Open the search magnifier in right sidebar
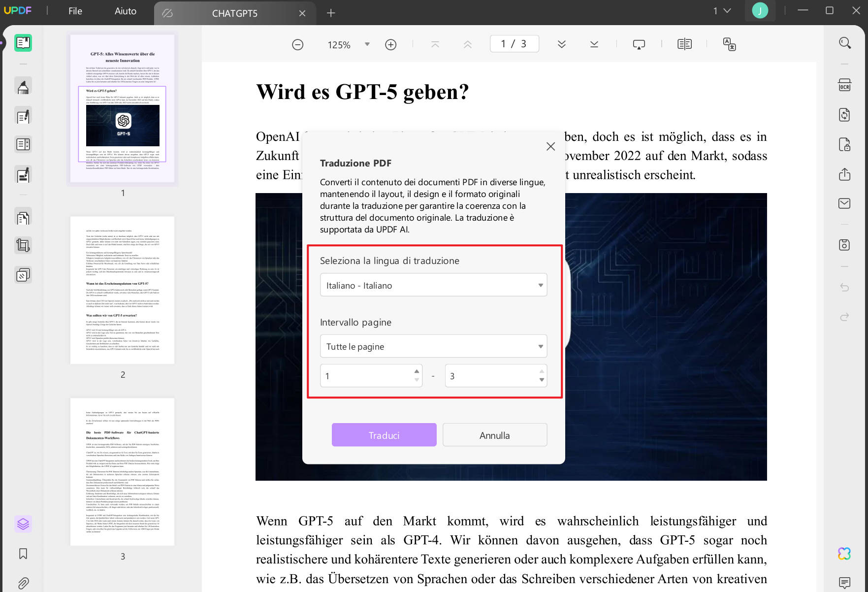 845,43
